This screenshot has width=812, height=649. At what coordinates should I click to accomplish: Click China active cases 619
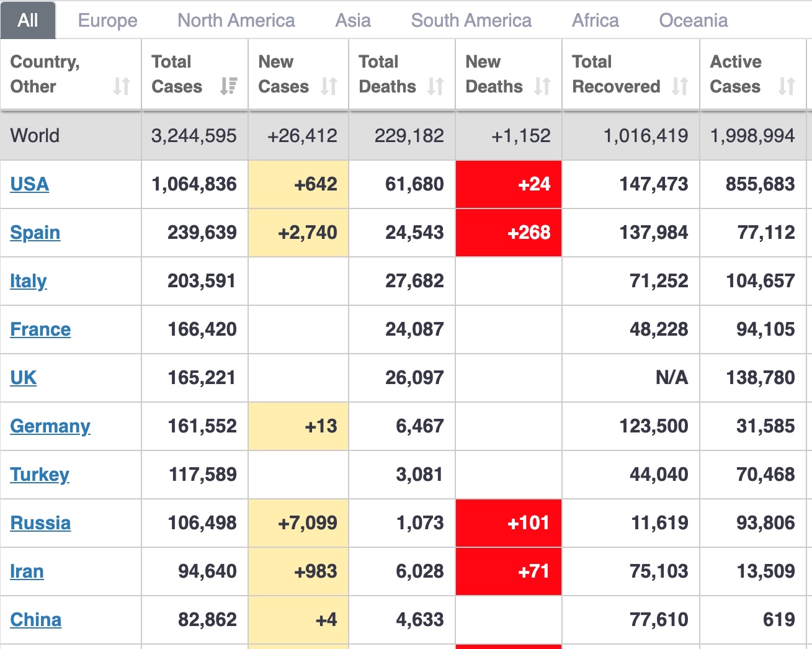point(779,620)
